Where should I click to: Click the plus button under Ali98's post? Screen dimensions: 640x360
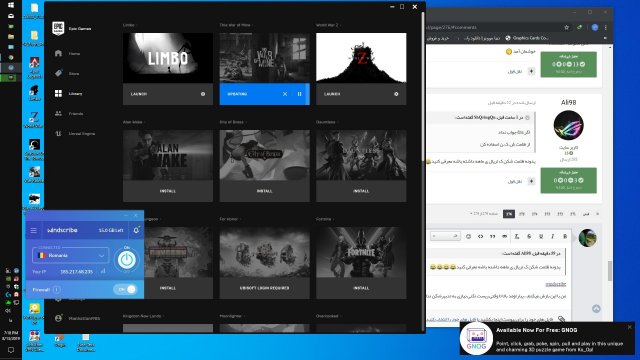[531, 181]
